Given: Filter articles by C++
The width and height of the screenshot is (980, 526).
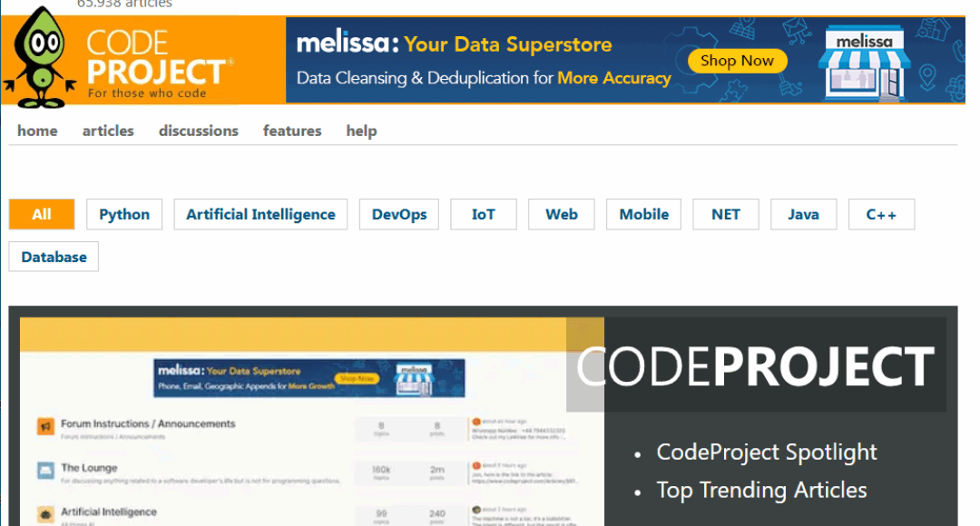Looking at the screenshot, I should (881, 215).
